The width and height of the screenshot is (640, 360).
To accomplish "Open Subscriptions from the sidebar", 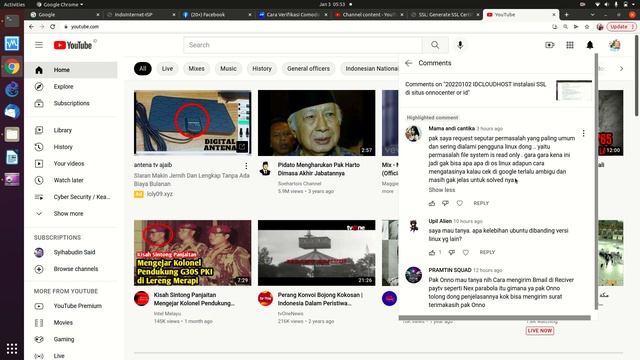I will pos(71,103).
